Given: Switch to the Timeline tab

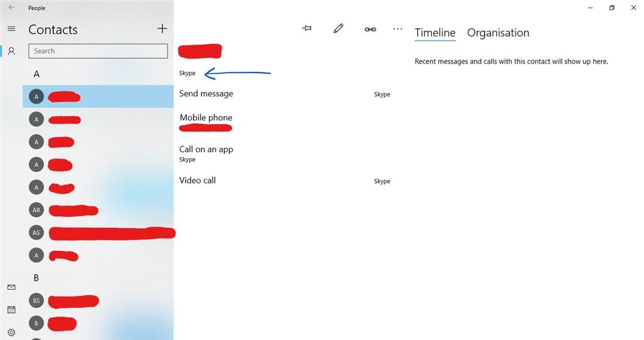Looking at the screenshot, I should tap(435, 33).
